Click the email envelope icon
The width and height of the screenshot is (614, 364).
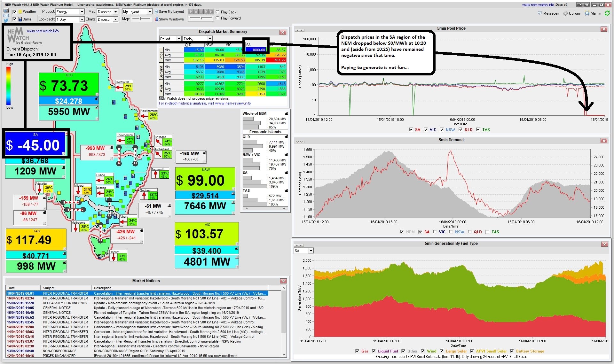6,15
